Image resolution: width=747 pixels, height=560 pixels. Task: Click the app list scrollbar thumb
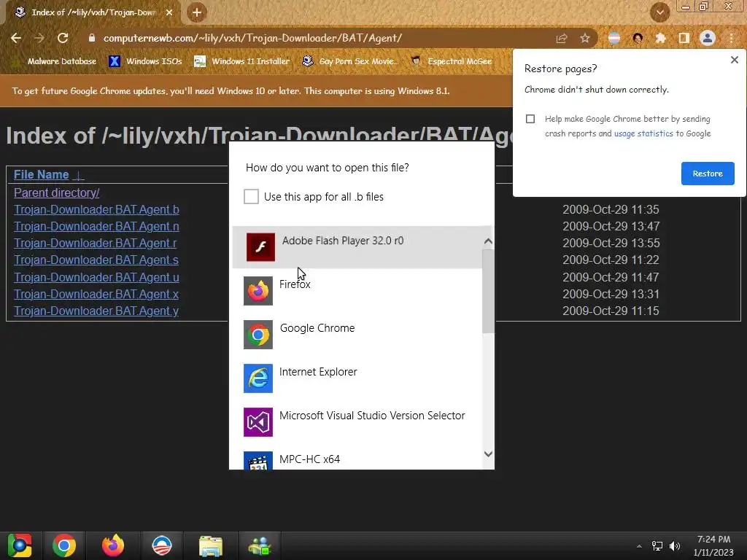coord(488,292)
